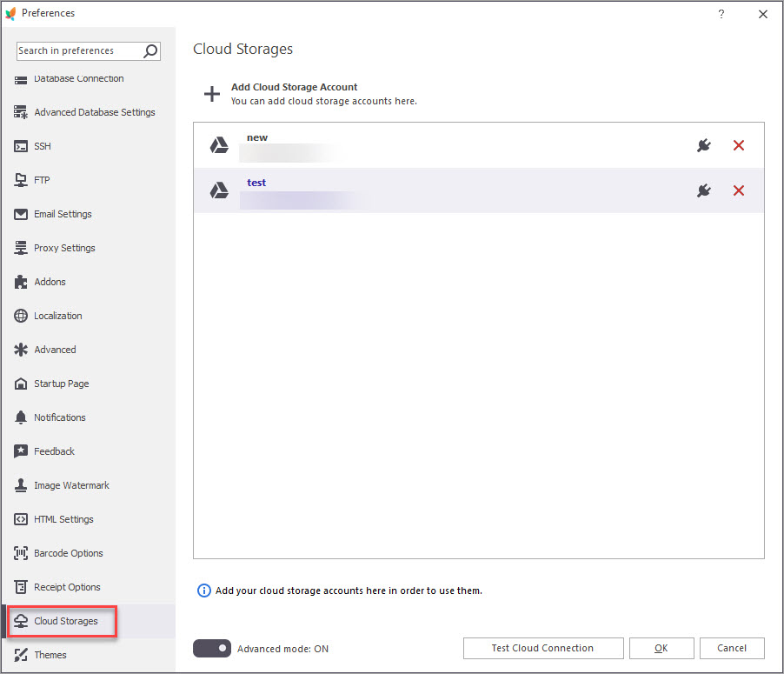Click the Cloud Storages page heading
The image size is (784, 674).
[x=243, y=49]
